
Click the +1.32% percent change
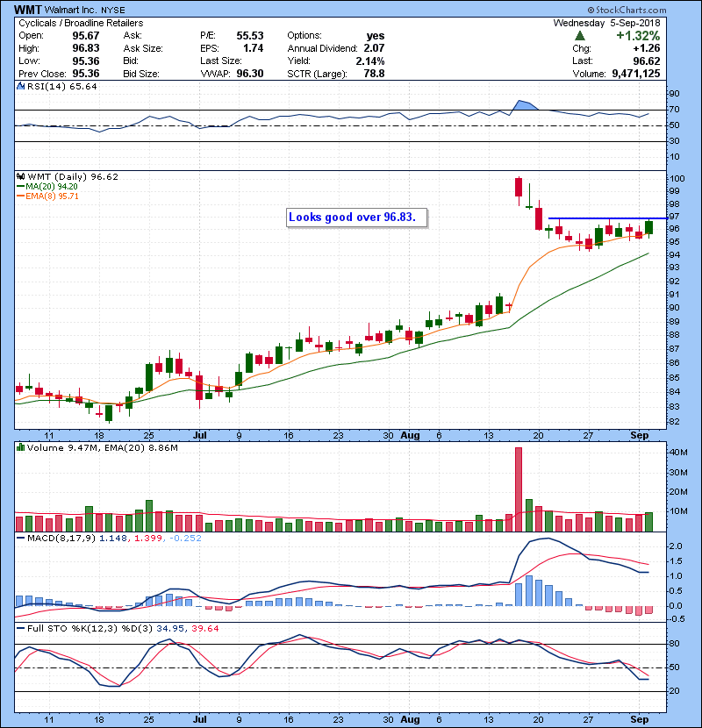coord(638,36)
